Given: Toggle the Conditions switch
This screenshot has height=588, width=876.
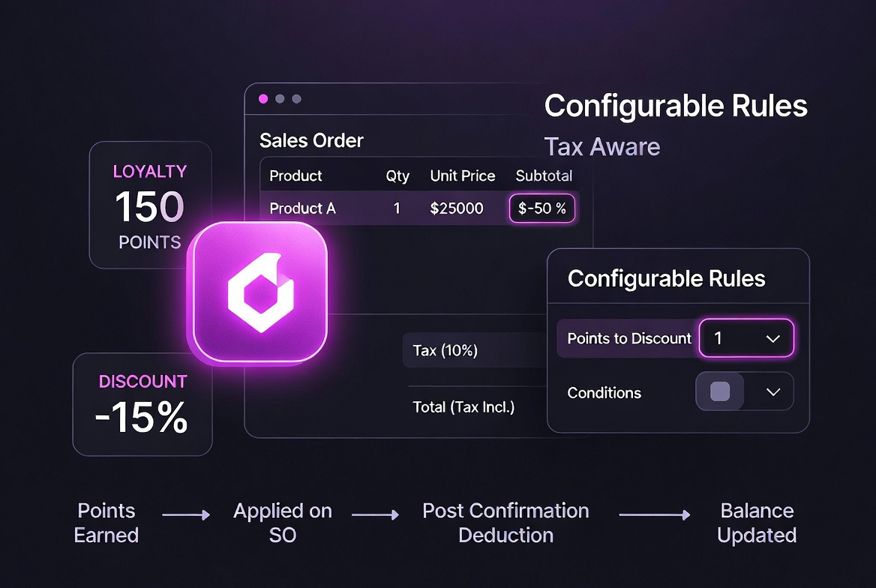Looking at the screenshot, I should pyautogui.click(x=719, y=391).
